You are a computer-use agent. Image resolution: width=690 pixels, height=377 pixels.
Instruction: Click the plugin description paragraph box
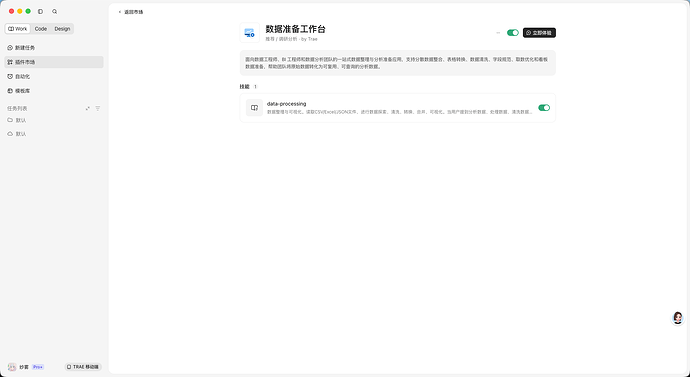click(398, 63)
